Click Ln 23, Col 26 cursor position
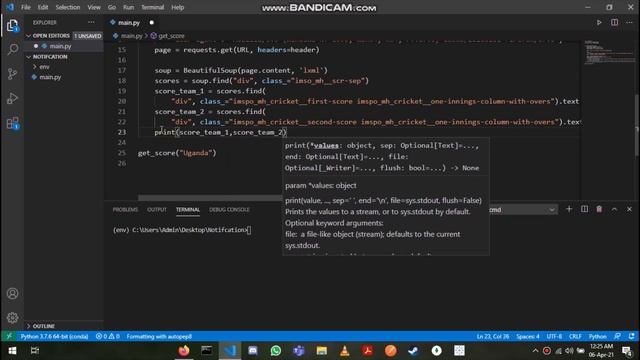 (x=493, y=336)
